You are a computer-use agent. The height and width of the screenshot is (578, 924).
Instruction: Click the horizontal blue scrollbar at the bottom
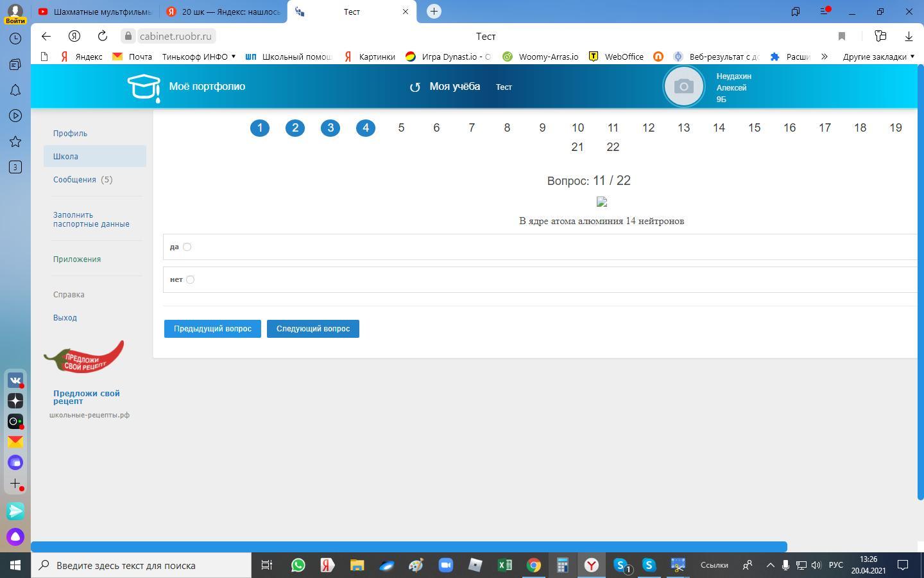(409, 547)
